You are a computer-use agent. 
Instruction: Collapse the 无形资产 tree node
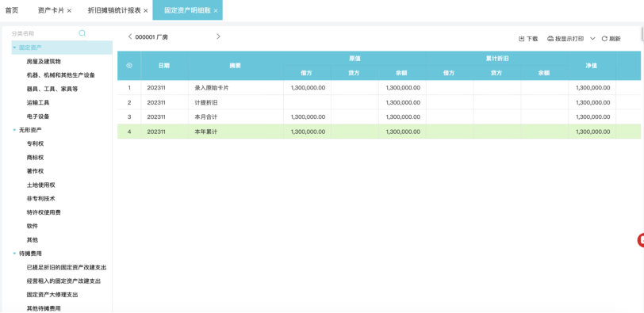[15, 130]
